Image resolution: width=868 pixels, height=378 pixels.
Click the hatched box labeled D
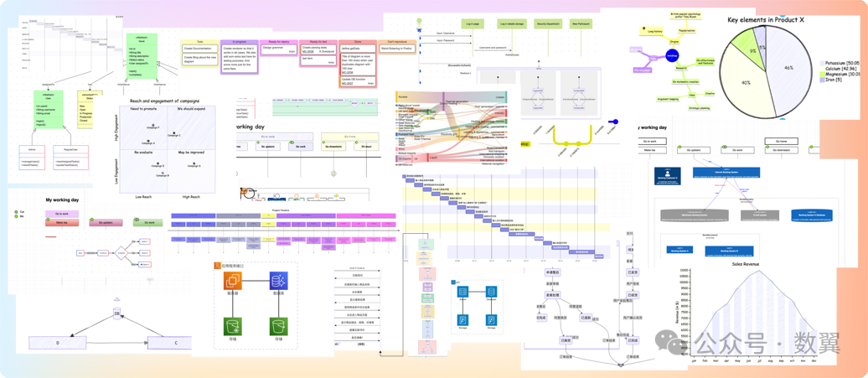click(58, 343)
